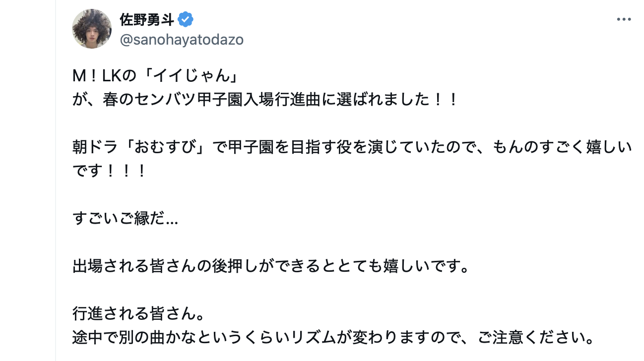Open the three-dot more options menu

(x=624, y=20)
